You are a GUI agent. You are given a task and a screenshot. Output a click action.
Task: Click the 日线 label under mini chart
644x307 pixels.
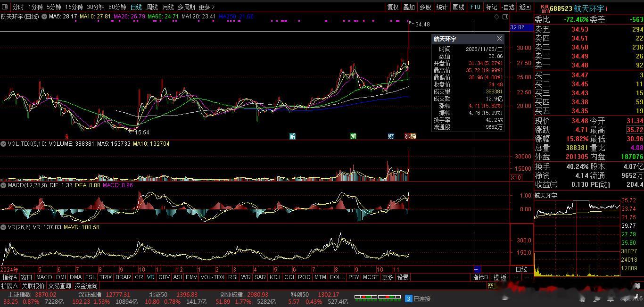point(521,269)
